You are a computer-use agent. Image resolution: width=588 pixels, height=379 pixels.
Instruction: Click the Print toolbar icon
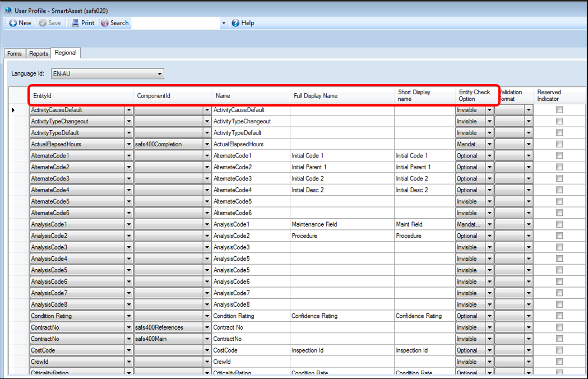click(x=75, y=23)
